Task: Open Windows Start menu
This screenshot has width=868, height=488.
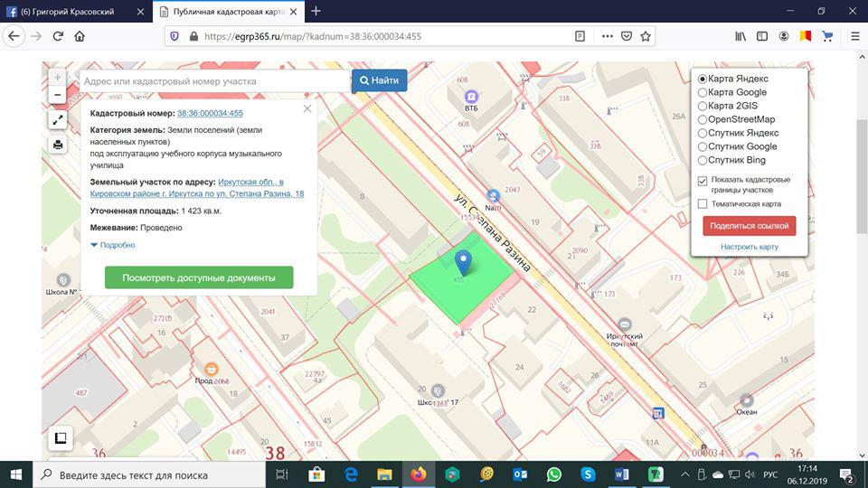Action: coord(16,474)
